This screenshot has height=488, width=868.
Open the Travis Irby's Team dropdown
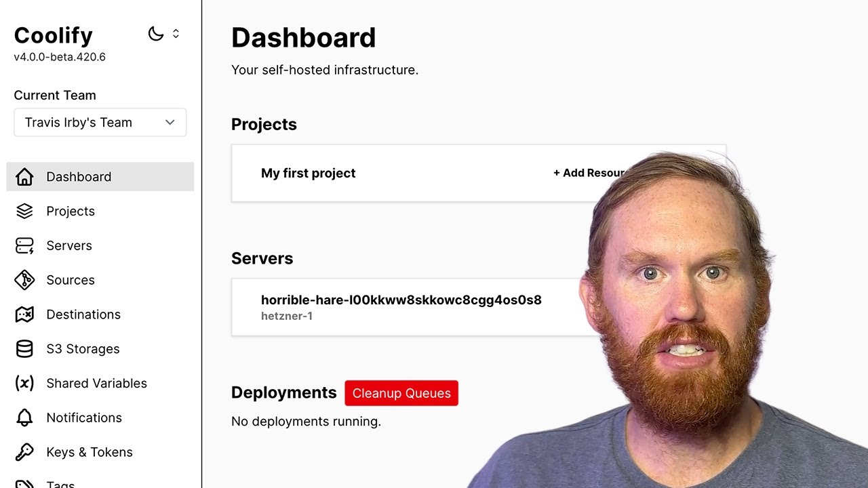coord(100,123)
